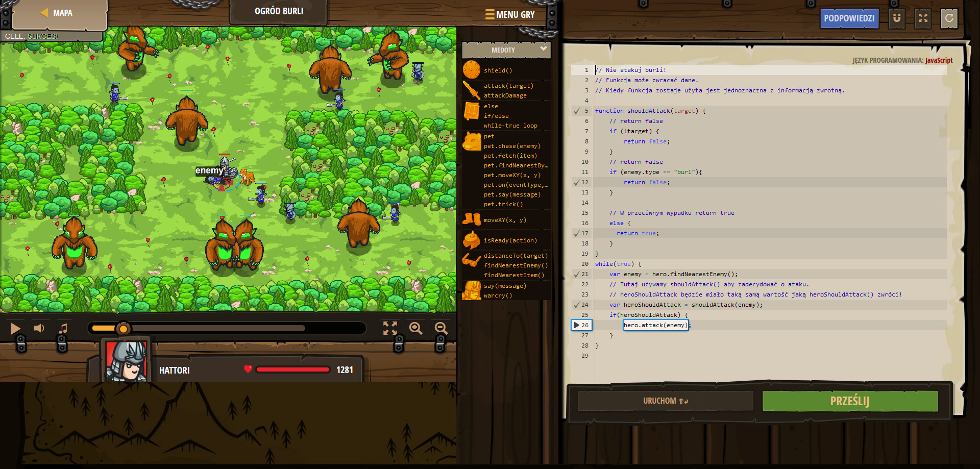The image size is (980, 469).
Task: Select pet.moveXY(x, y) method
Action: pos(512,175)
